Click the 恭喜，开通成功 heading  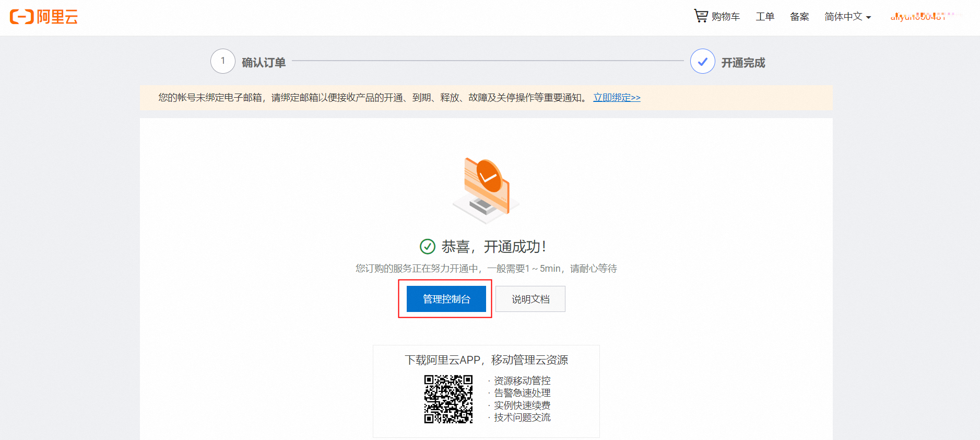click(x=493, y=246)
